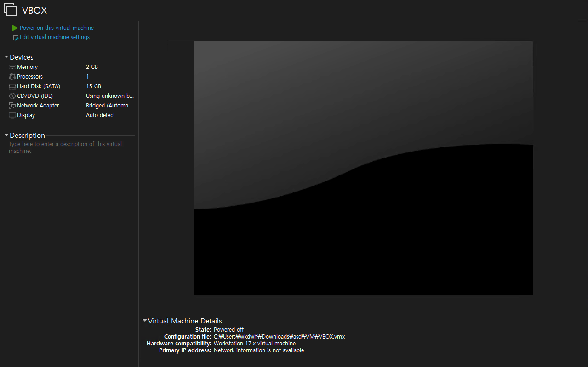Click the Processors chip icon

coord(12,77)
